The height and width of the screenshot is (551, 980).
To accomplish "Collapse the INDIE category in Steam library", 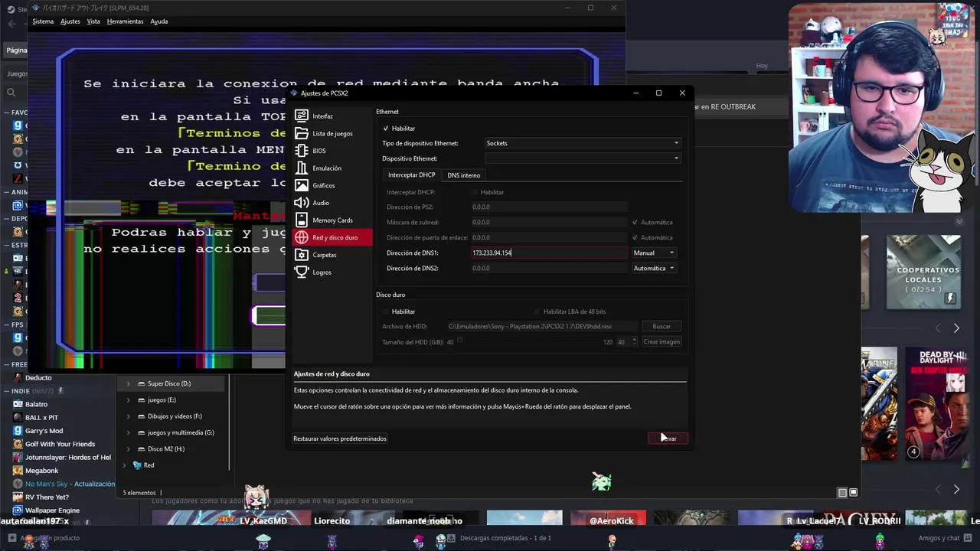I will [6, 391].
